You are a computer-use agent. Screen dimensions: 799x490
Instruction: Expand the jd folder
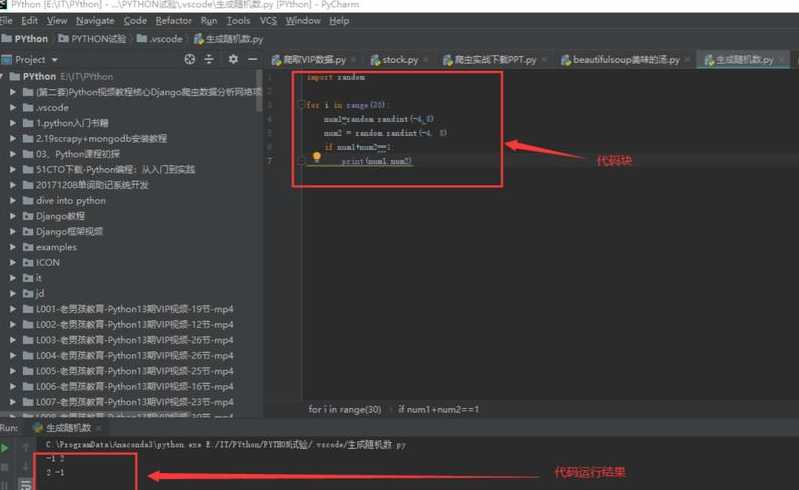tap(13, 293)
